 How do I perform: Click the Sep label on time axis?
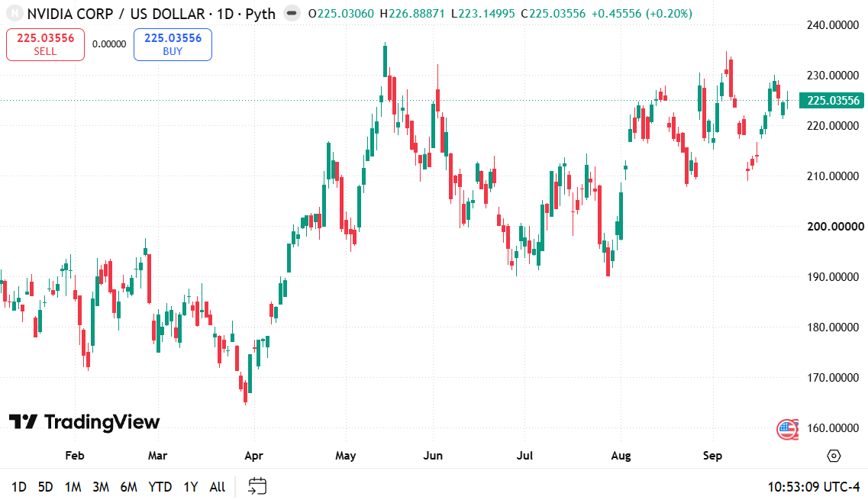(712, 456)
